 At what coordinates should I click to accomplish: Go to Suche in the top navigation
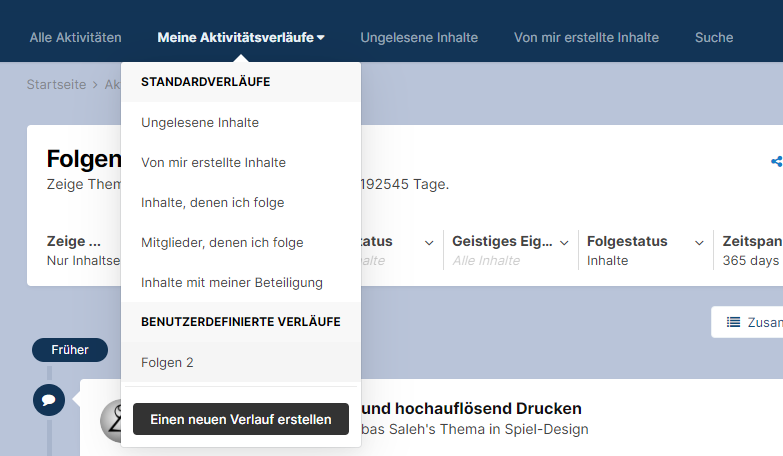pos(714,38)
